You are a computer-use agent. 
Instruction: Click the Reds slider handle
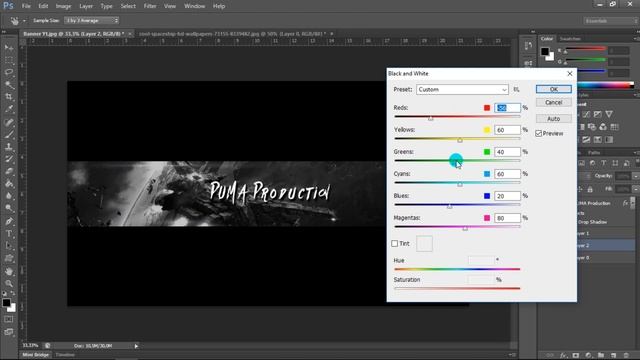coord(431,118)
